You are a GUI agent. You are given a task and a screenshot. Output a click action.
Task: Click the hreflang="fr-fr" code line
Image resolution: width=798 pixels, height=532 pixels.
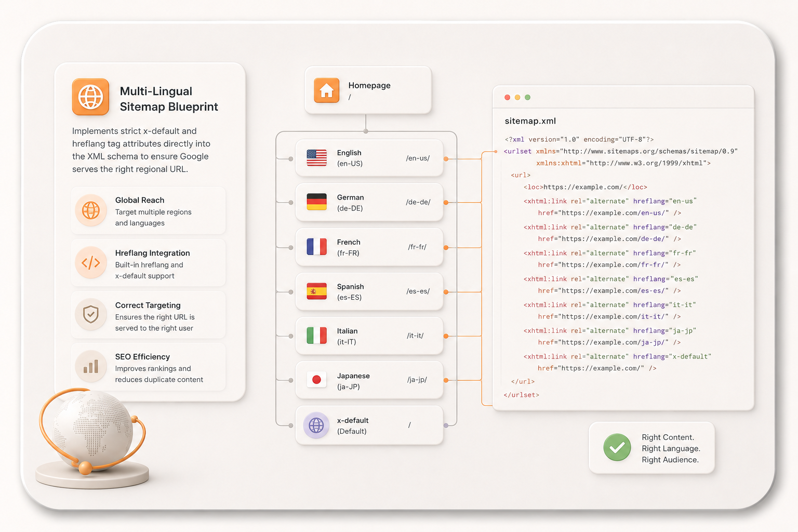pos(610,253)
